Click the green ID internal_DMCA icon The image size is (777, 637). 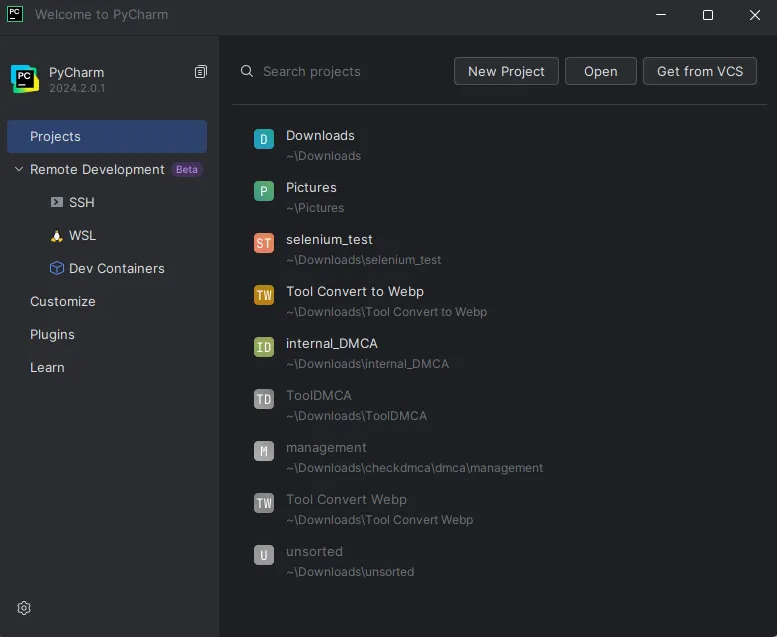(x=264, y=347)
